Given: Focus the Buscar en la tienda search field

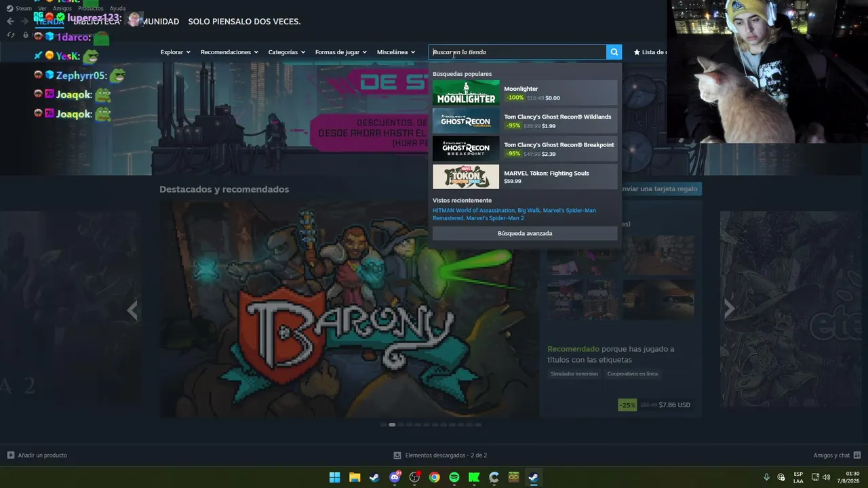Looking at the screenshot, I should [x=517, y=52].
